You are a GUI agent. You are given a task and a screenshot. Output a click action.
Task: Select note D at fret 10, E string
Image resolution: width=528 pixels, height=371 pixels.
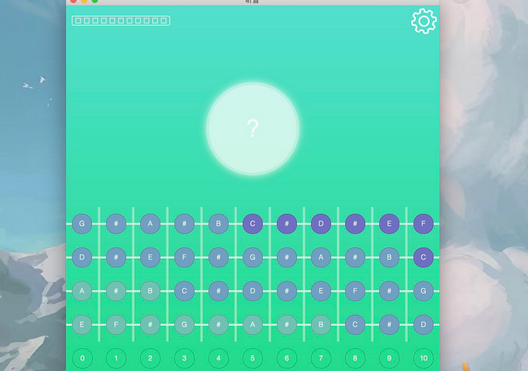coord(423,325)
